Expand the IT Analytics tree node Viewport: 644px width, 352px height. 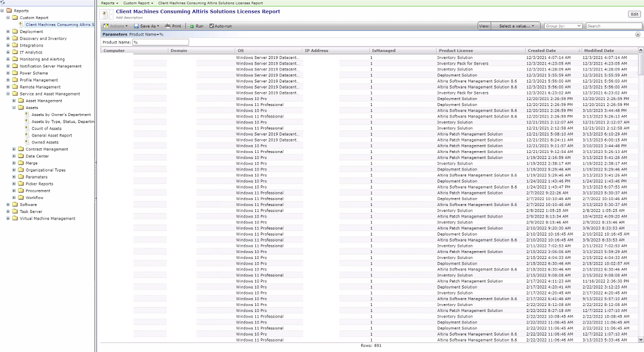tap(8, 52)
